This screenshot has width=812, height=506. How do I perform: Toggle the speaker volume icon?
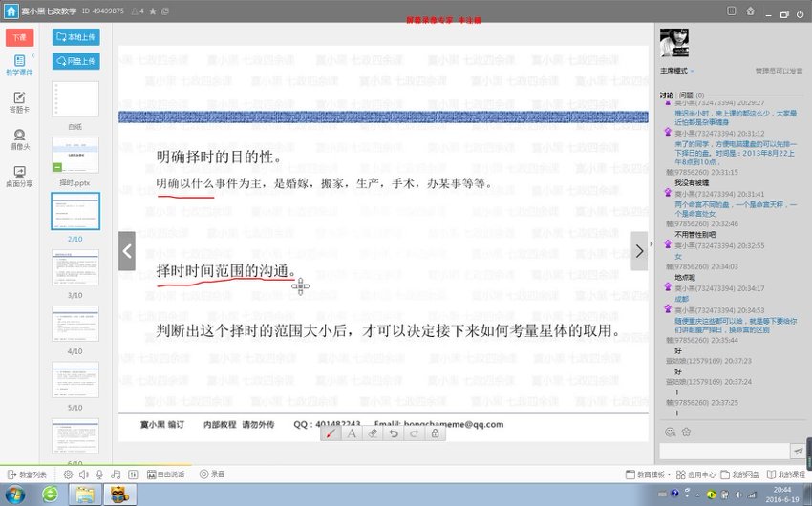pos(84,474)
